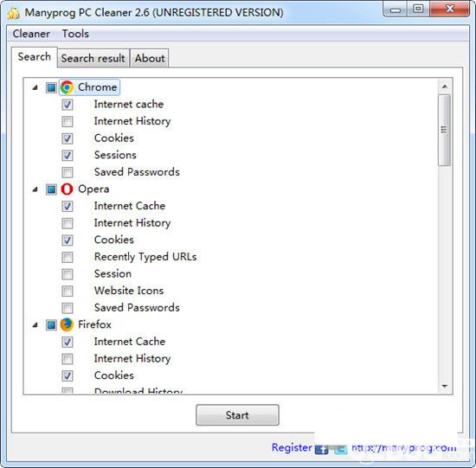Check Firefox Internet History checkbox
The height and width of the screenshot is (468, 476).
pyautogui.click(x=68, y=359)
